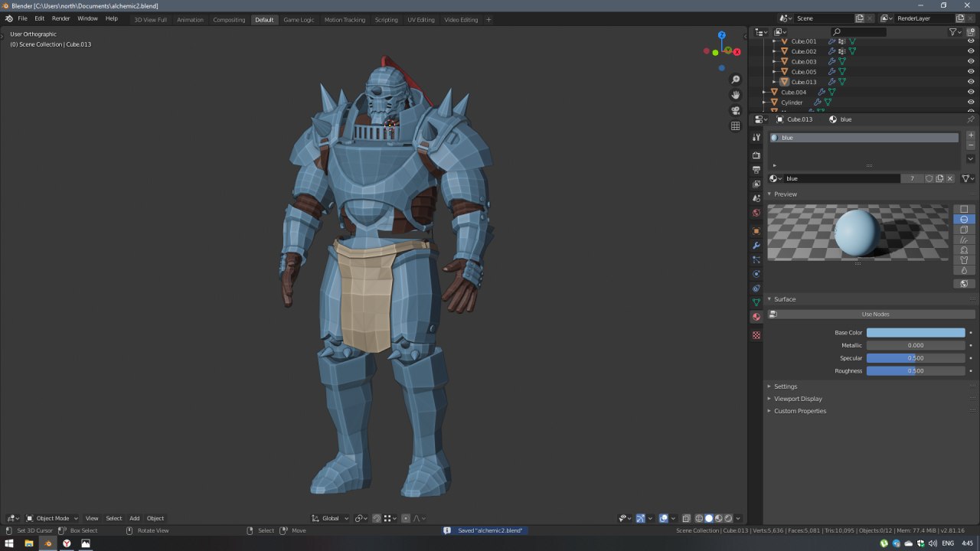Open the Object Constraints properties tab
980x551 pixels.
pos(756,289)
